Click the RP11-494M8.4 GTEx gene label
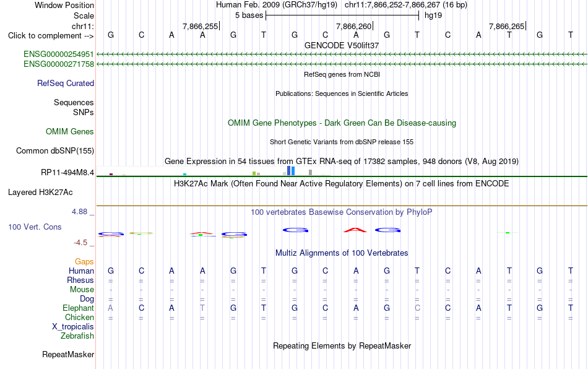The width and height of the screenshot is (588, 369). click(x=67, y=173)
